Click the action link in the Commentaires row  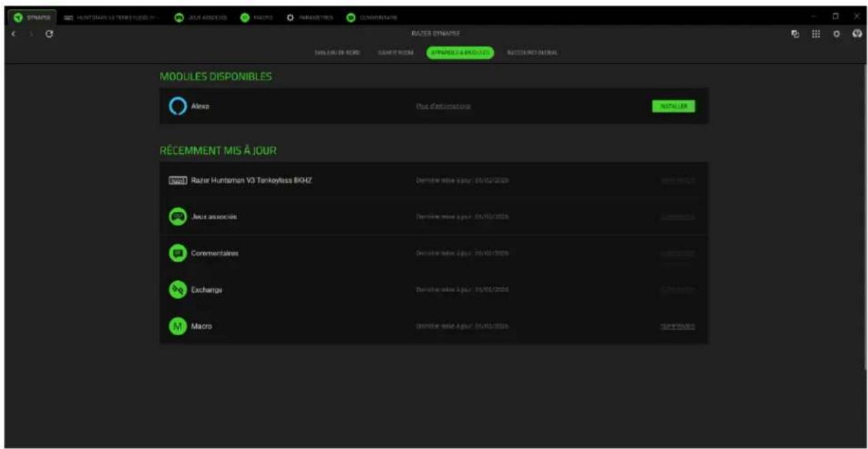(x=677, y=253)
